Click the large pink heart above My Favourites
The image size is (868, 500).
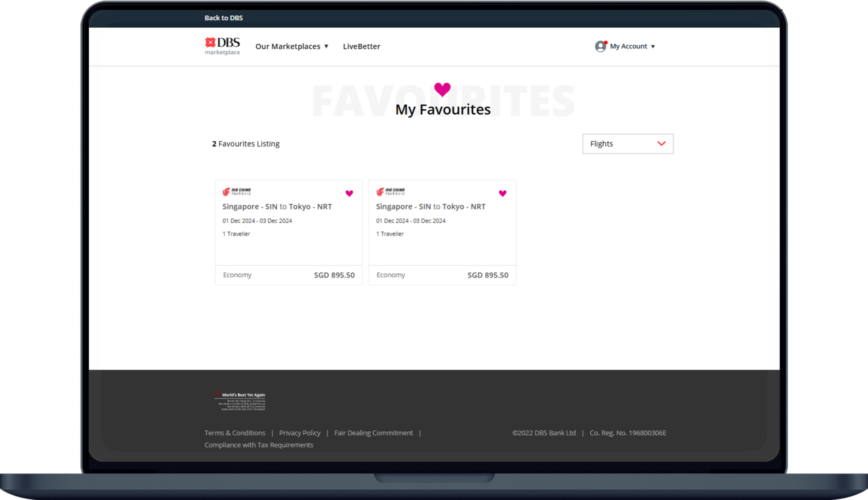[x=442, y=90]
